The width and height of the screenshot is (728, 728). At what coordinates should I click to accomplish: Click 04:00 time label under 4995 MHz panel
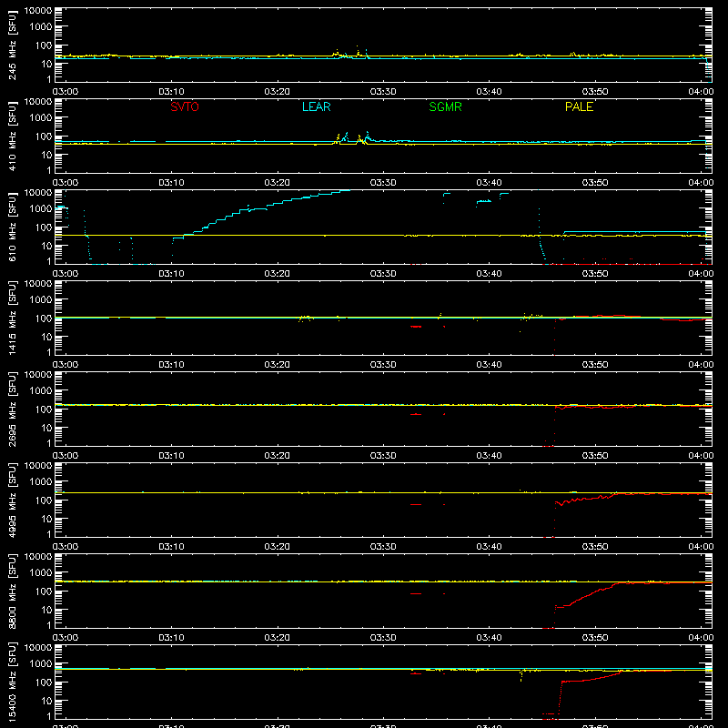coord(701,547)
